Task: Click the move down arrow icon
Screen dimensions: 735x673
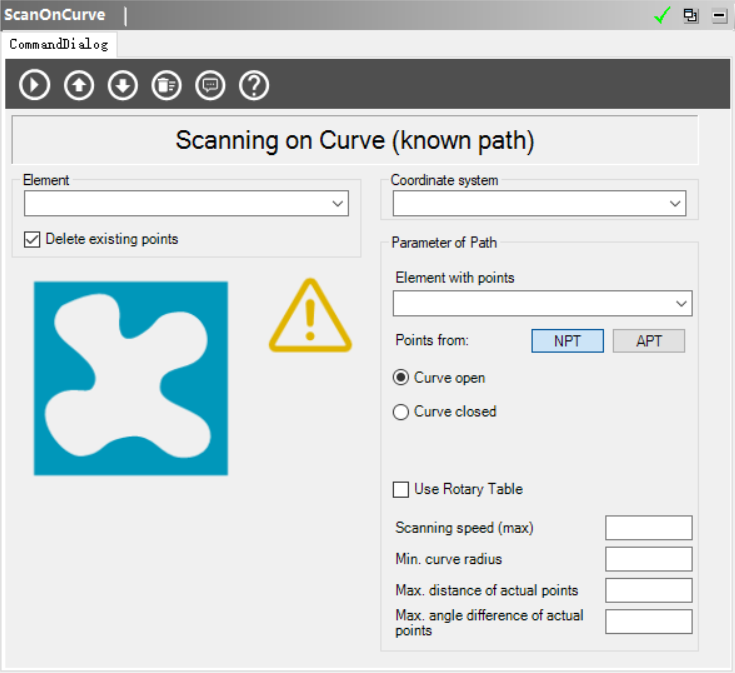Action: (122, 85)
